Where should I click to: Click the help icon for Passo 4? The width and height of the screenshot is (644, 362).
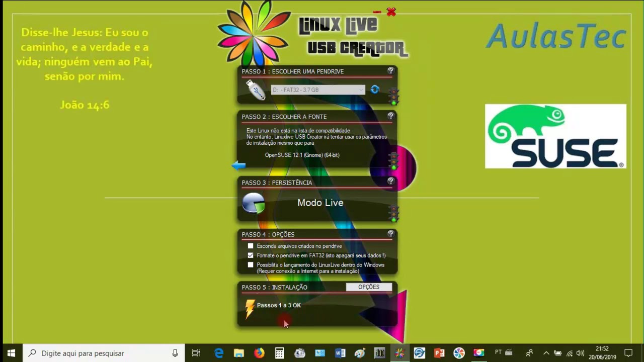click(x=390, y=234)
